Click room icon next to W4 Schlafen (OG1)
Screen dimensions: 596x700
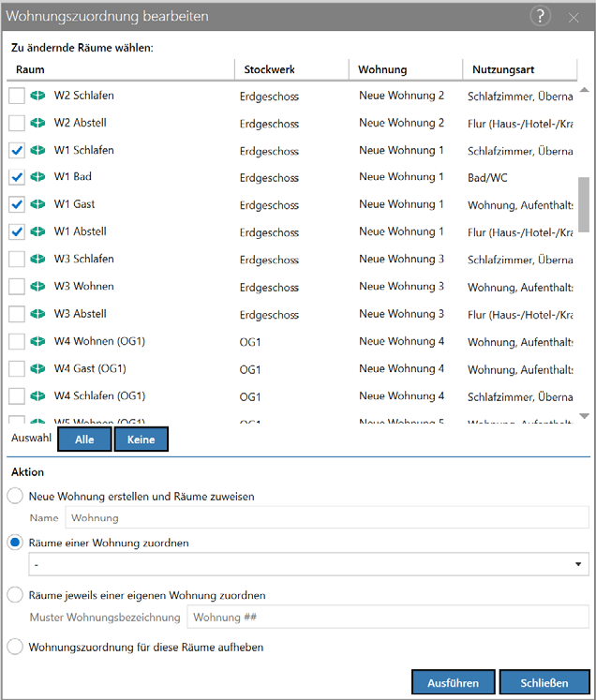tap(37, 395)
